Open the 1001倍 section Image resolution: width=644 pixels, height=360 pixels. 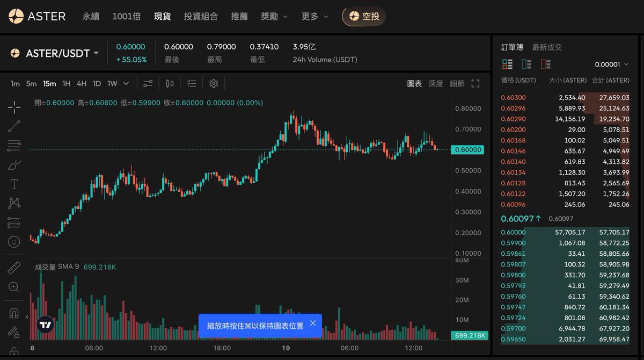click(x=126, y=16)
